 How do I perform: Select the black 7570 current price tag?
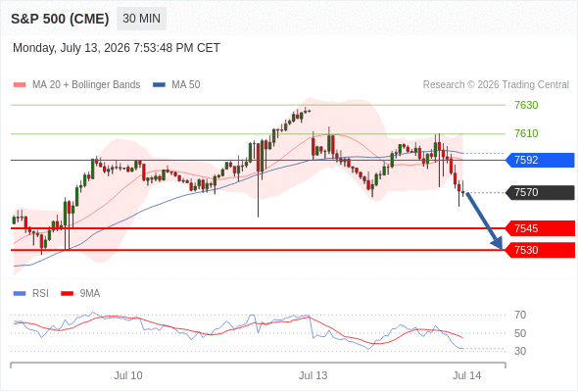[x=540, y=192]
